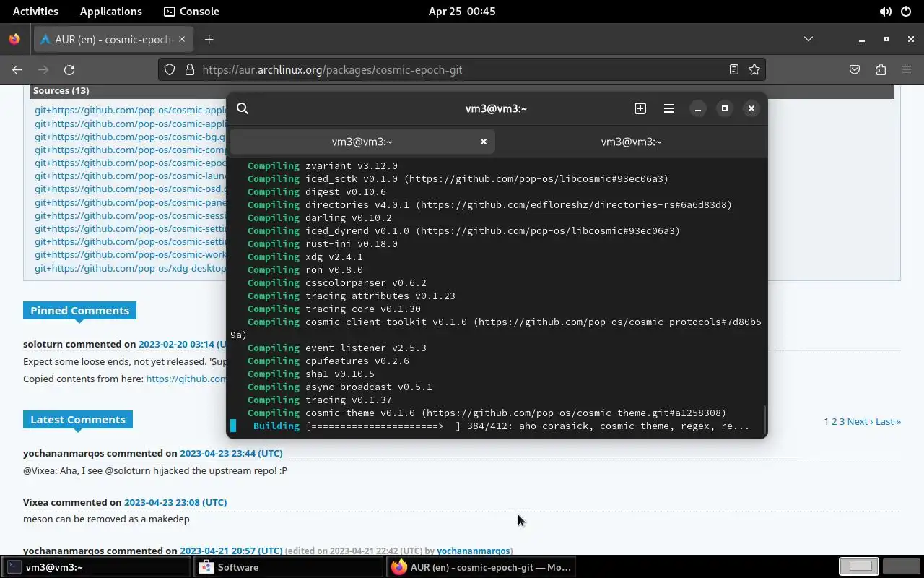Select the first workspace in switcher
The image size is (924, 578).
coord(859,566)
